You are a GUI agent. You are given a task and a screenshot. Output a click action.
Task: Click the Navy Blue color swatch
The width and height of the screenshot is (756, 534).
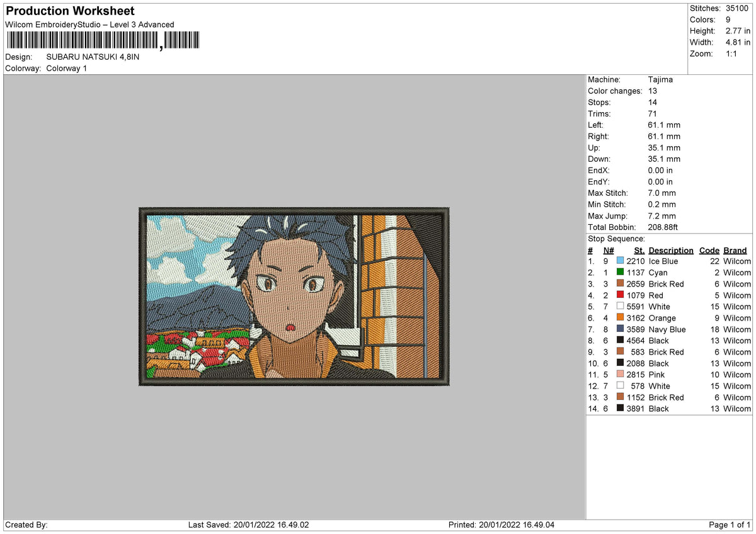click(621, 329)
